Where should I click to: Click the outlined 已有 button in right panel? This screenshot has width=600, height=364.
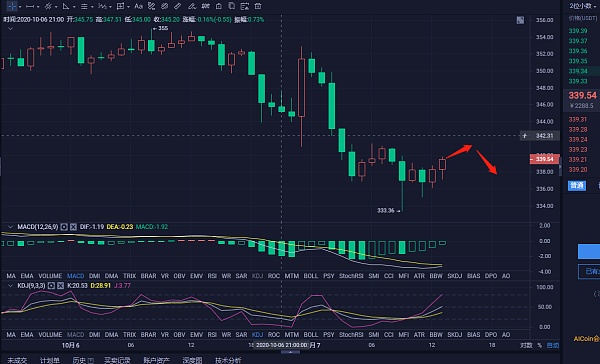click(x=589, y=271)
